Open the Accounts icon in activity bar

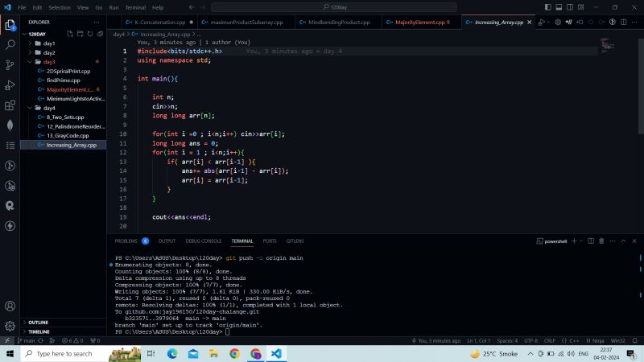(10, 306)
